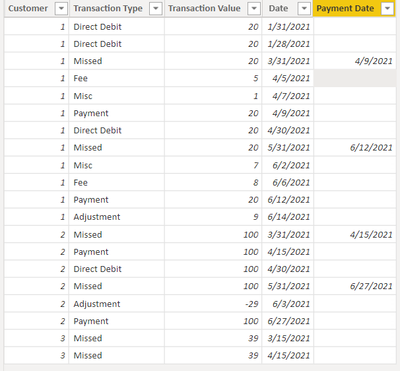Click the Adjustment cell valued 9
Viewport: 400px width, 371px height.
point(116,217)
